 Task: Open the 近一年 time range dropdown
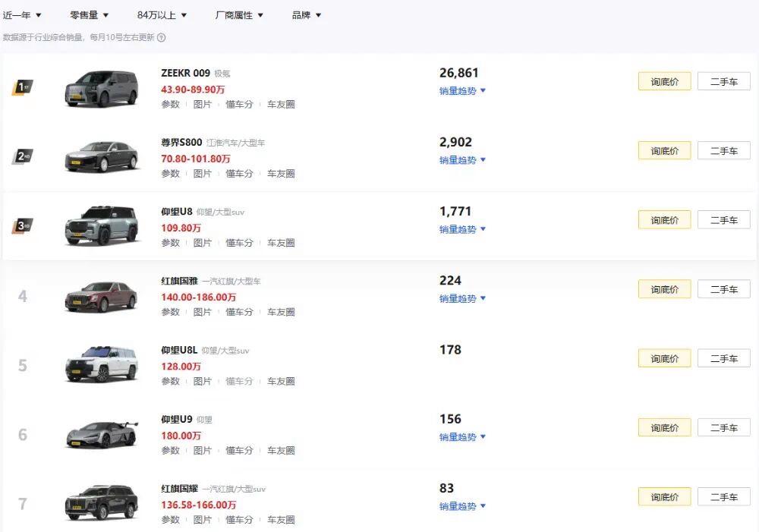click(22, 15)
